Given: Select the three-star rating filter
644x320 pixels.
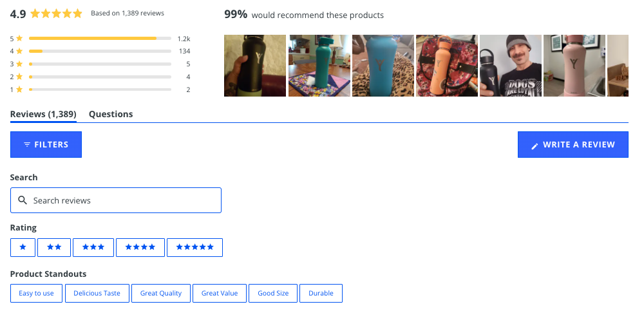Looking at the screenshot, I should tap(93, 247).
